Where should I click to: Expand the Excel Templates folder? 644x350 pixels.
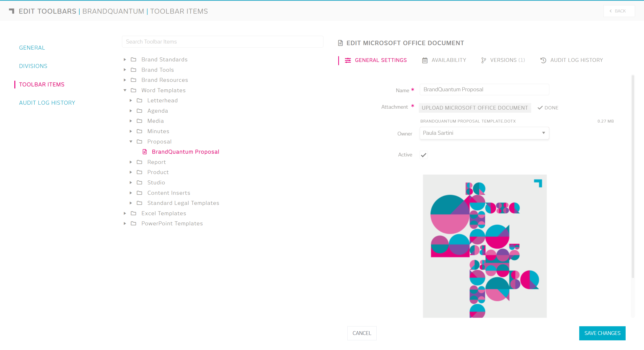click(125, 213)
